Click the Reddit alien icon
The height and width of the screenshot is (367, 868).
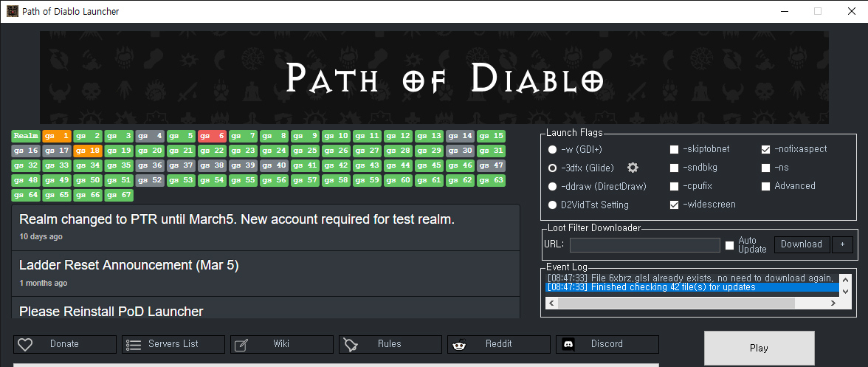click(459, 345)
